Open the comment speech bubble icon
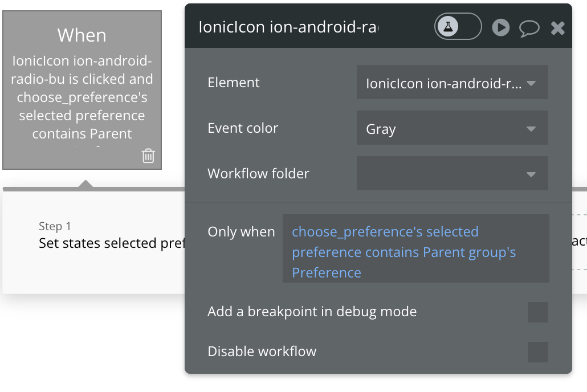This screenshot has height=392, width=587. pyautogui.click(x=529, y=27)
